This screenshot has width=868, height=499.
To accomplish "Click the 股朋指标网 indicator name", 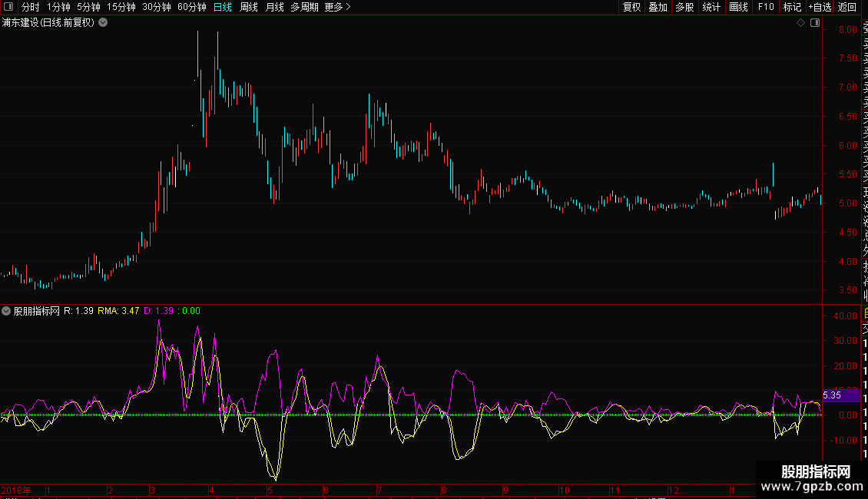I will (37, 311).
